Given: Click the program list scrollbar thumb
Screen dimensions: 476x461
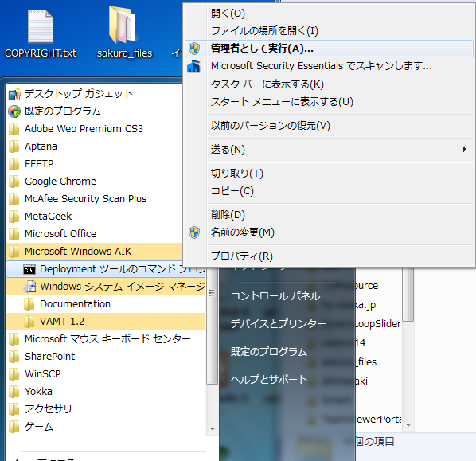Looking at the screenshot, I should [x=213, y=326].
